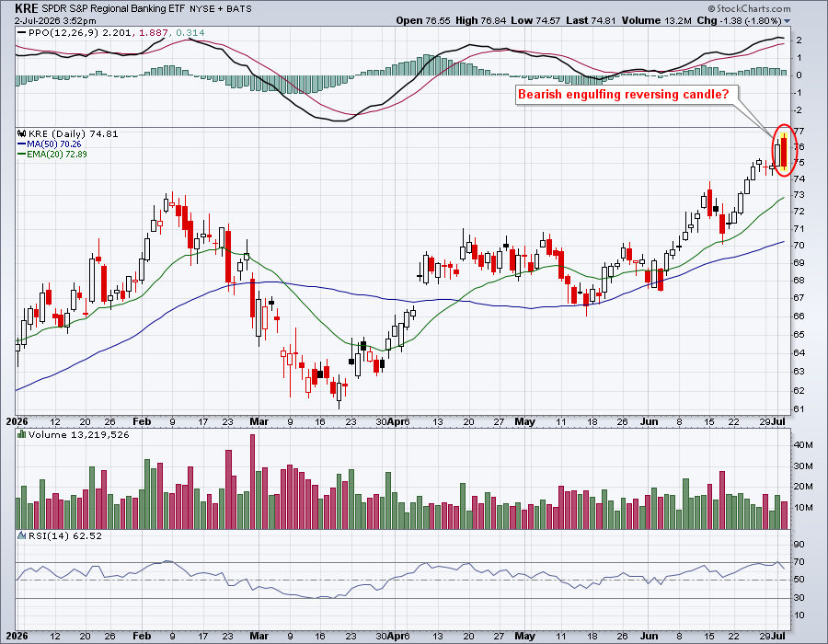Click the candlestick icon beside KRE (Daily)

point(22,134)
